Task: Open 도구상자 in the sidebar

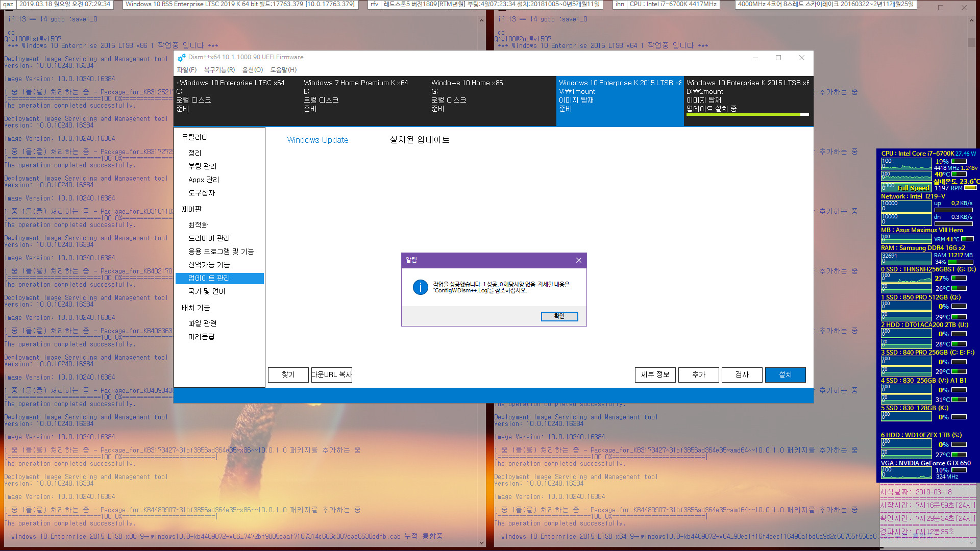Action: coord(202,193)
